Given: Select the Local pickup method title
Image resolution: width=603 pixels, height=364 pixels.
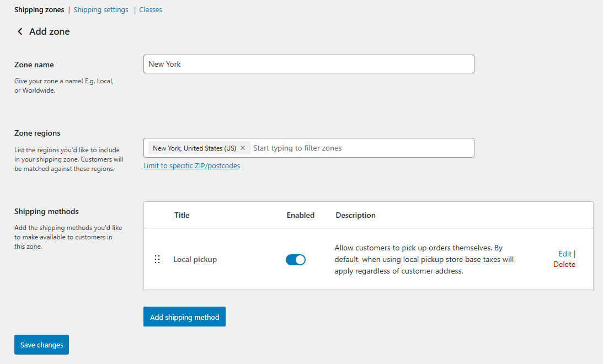Looking at the screenshot, I should 195,259.
